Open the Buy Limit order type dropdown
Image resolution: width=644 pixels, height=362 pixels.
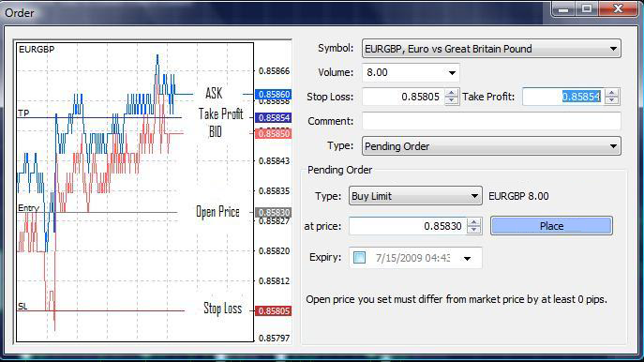point(415,196)
